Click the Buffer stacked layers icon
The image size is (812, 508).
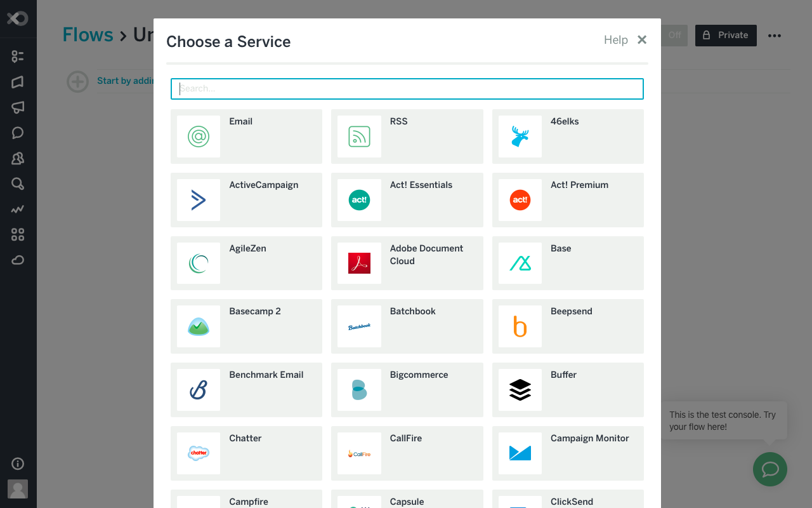[x=520, y=390]
